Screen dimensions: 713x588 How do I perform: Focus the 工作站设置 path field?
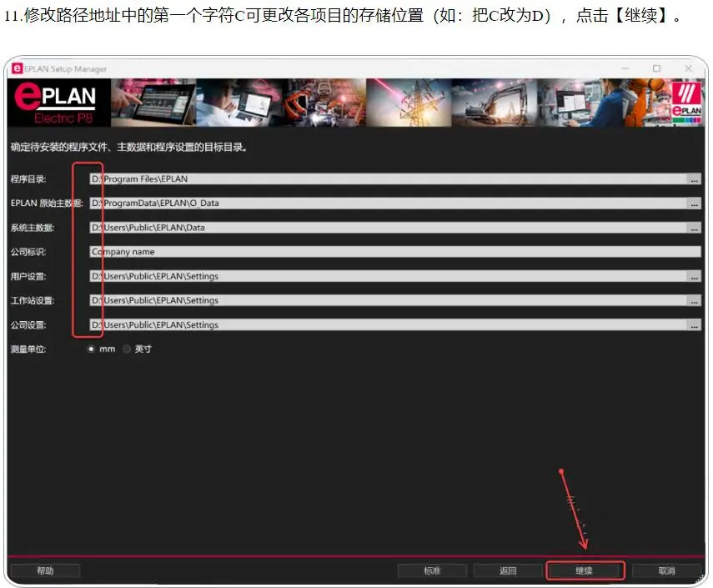click(389, 300)
